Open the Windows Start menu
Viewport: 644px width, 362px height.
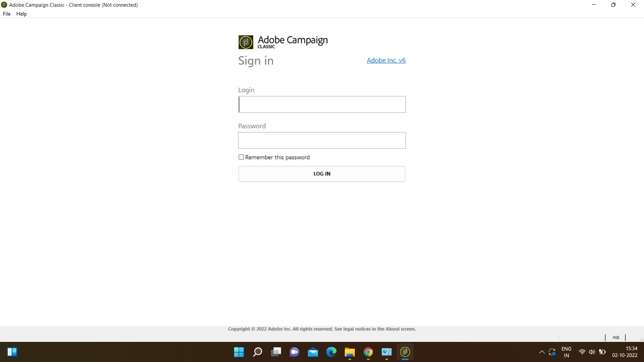click(239, 352)
